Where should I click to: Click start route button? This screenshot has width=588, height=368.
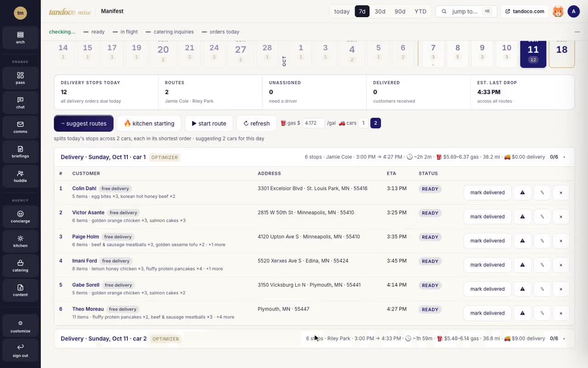pyautogui.click(x=209, y=123)
